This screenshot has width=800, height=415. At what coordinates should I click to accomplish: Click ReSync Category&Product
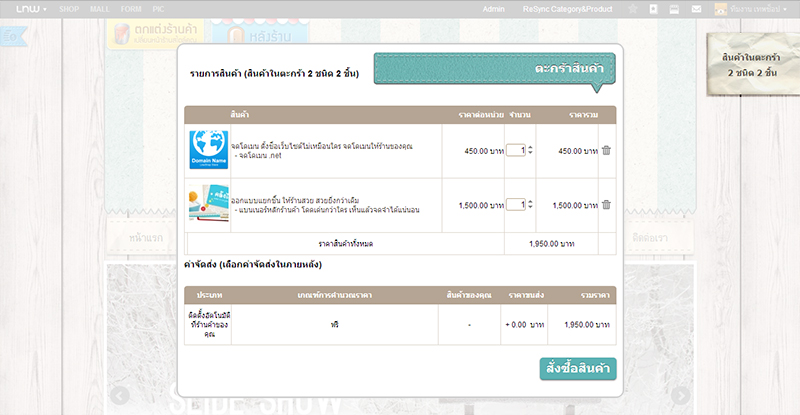click(567, 9)
